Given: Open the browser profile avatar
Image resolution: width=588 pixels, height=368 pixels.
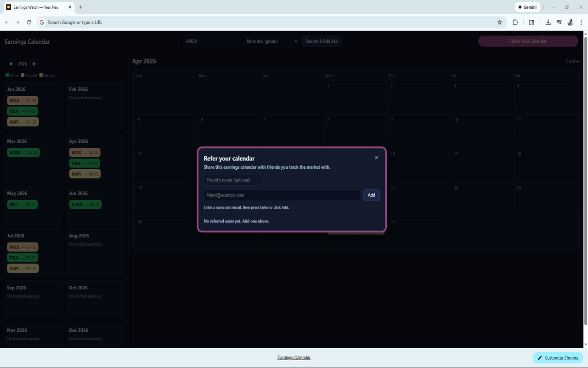Looking at the screenshot, I should (570, 22).
